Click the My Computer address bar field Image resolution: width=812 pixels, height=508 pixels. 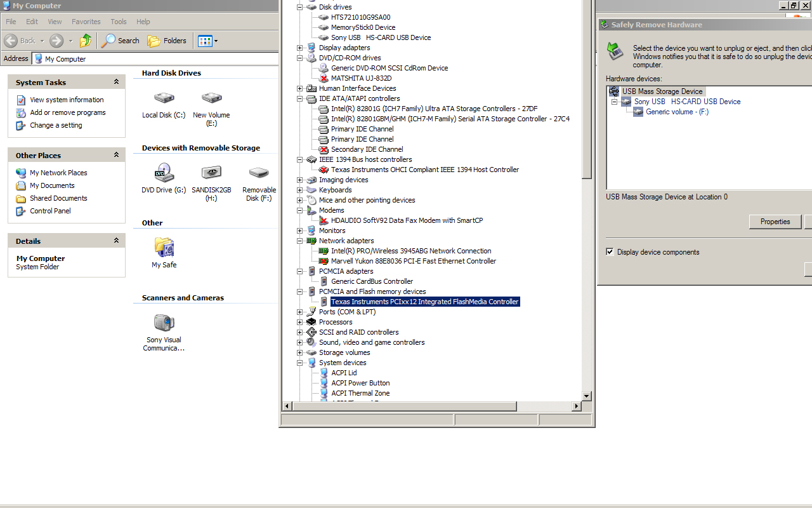point(155,58)
